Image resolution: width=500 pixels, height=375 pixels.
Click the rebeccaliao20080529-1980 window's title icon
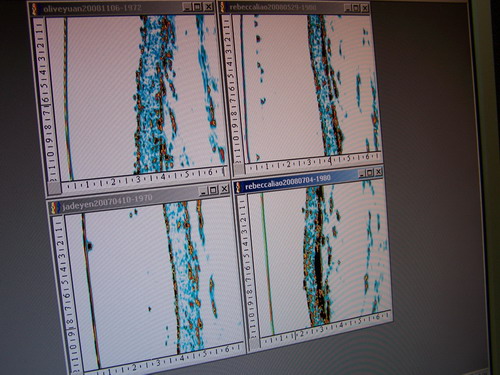pyautogui.click(x=223, y=7)
